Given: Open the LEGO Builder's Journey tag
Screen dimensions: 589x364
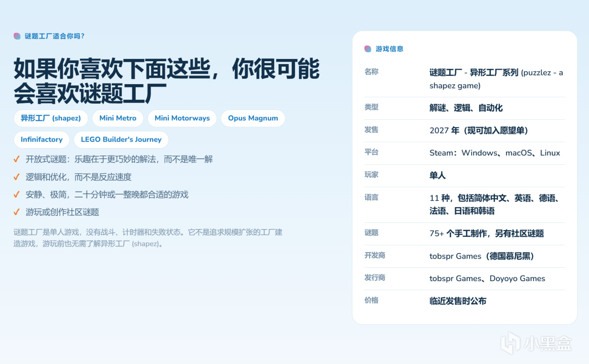Looking at the screenshot, I should (x=121, y=139).
